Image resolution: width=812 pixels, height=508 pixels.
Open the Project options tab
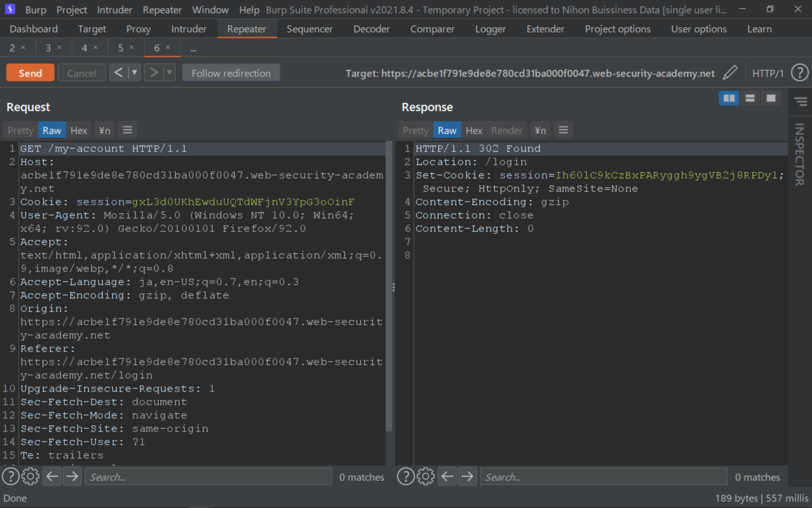point(618,29)
